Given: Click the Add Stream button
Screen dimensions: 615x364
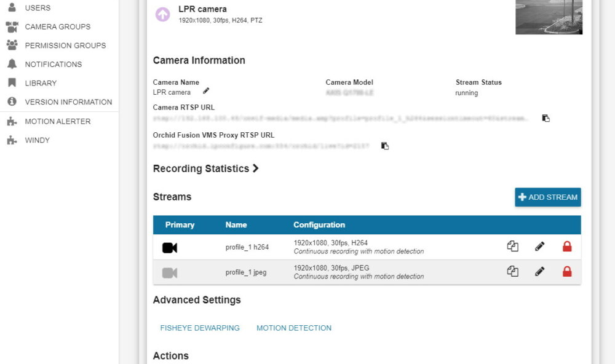Looking at the screenshot, I should coord(547,197).
